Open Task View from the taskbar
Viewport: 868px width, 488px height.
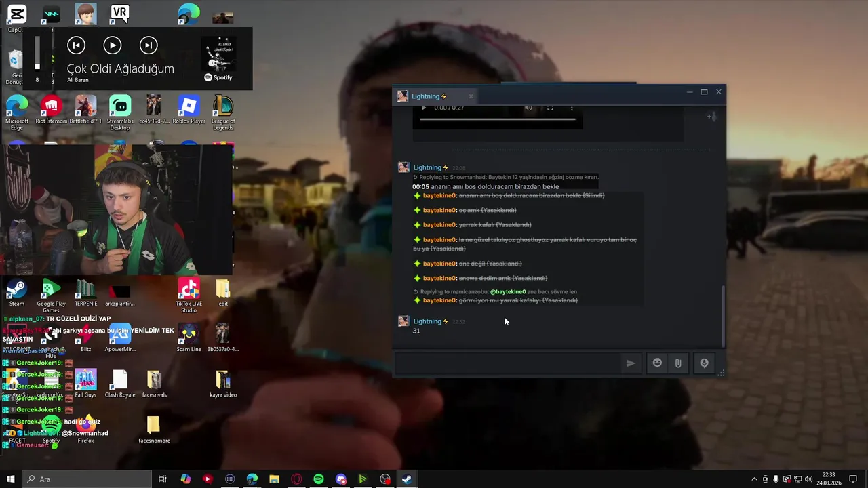(163, 479)
